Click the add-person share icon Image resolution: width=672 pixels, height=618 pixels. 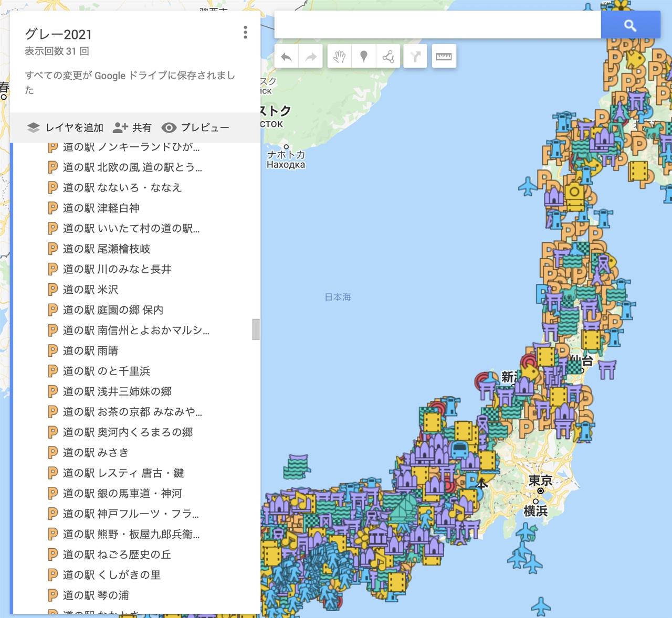coord(120,127)
